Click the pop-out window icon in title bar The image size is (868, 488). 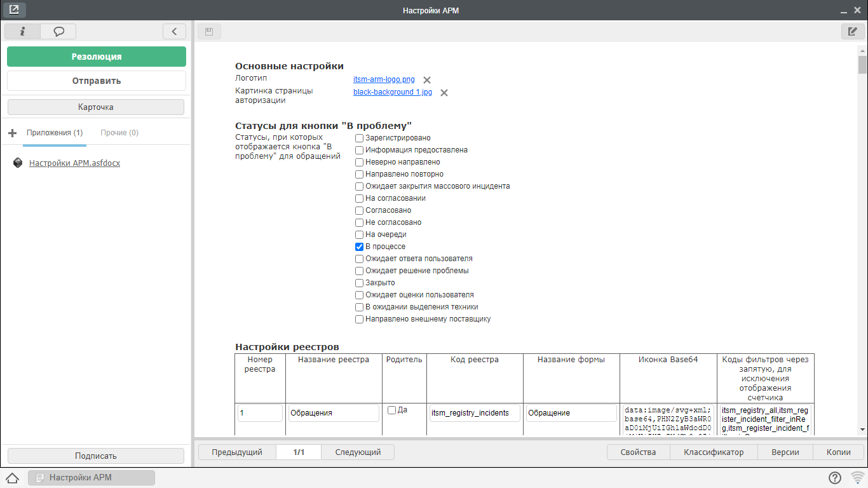point(14,10)
